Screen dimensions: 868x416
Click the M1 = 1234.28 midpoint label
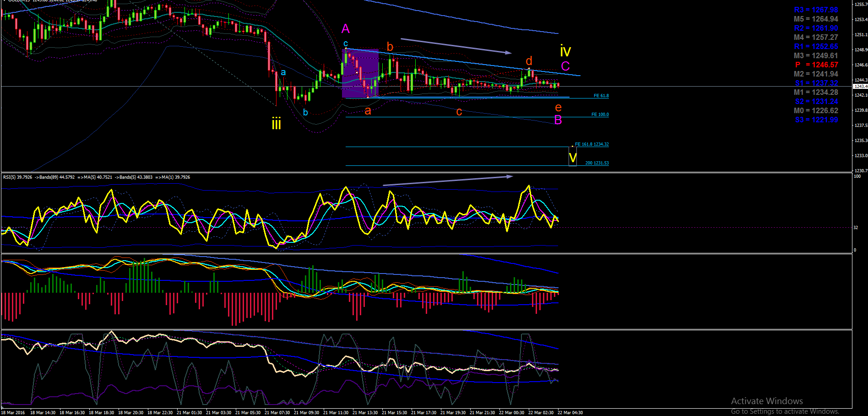[x=816, y=93]
